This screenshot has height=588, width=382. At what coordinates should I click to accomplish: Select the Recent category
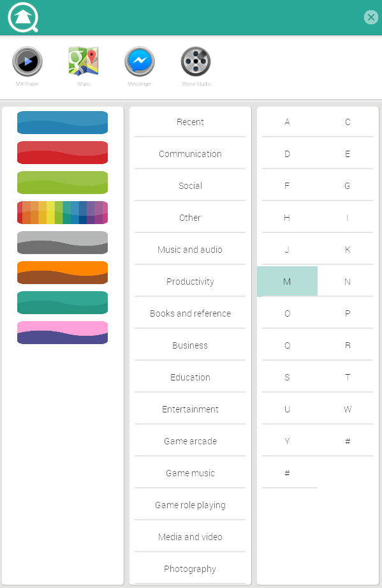tap(189, 121)
